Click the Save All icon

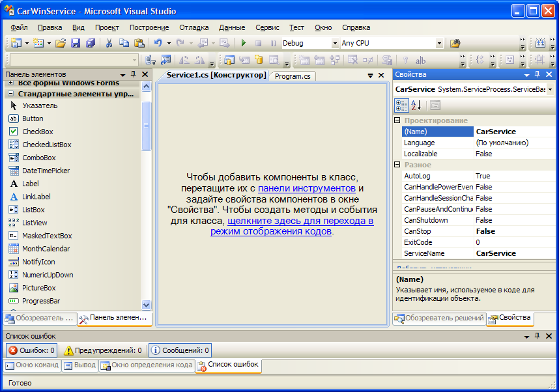[x=91, y=43]
